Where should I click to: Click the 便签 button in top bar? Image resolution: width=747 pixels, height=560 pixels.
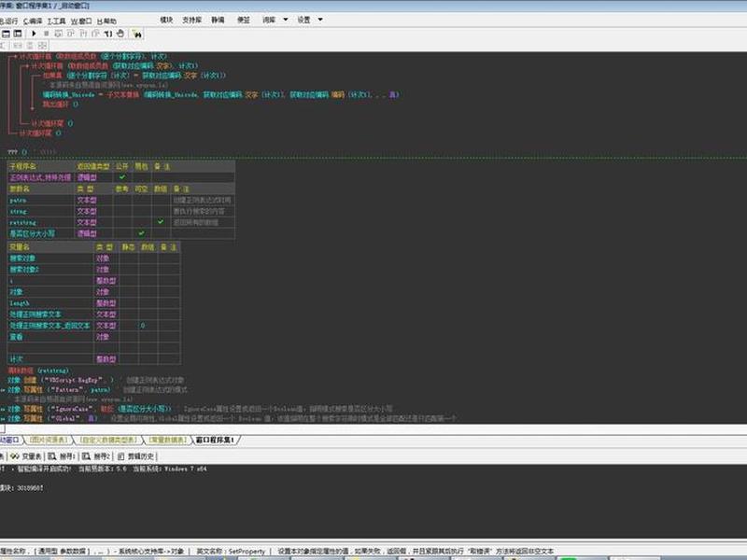click(x=244, y=20)
